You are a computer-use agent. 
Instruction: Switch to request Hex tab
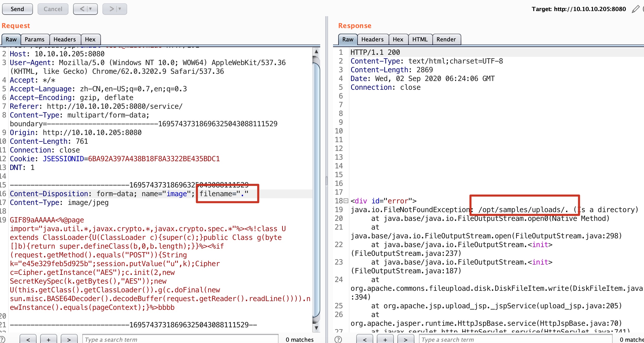tap(90, 39)
